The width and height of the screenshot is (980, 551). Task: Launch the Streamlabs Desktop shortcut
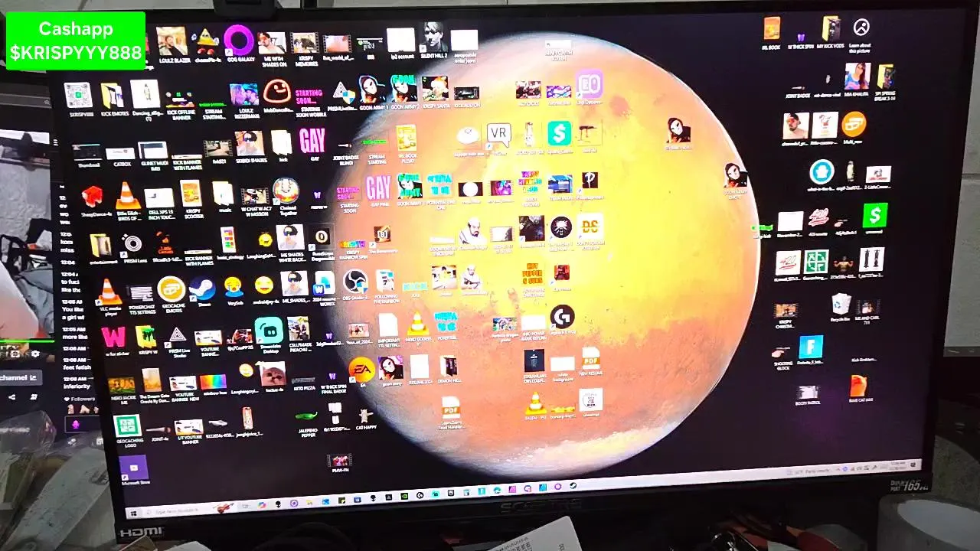[269, 335]
